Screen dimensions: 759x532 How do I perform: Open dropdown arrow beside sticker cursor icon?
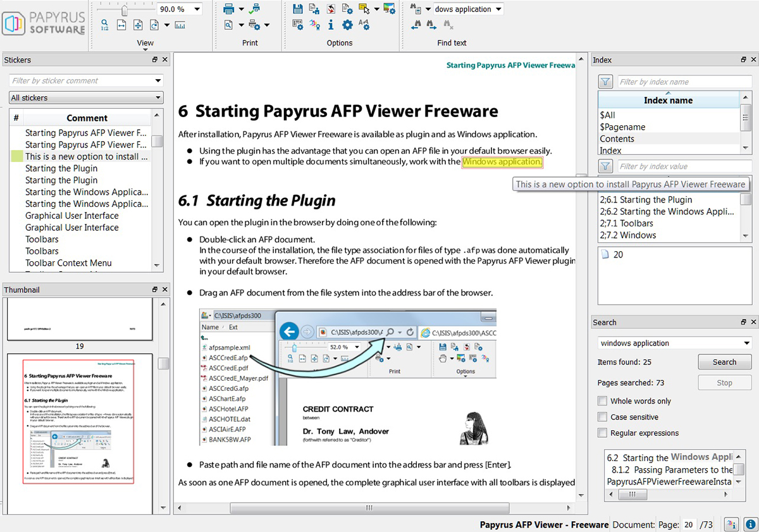point(376,9)
